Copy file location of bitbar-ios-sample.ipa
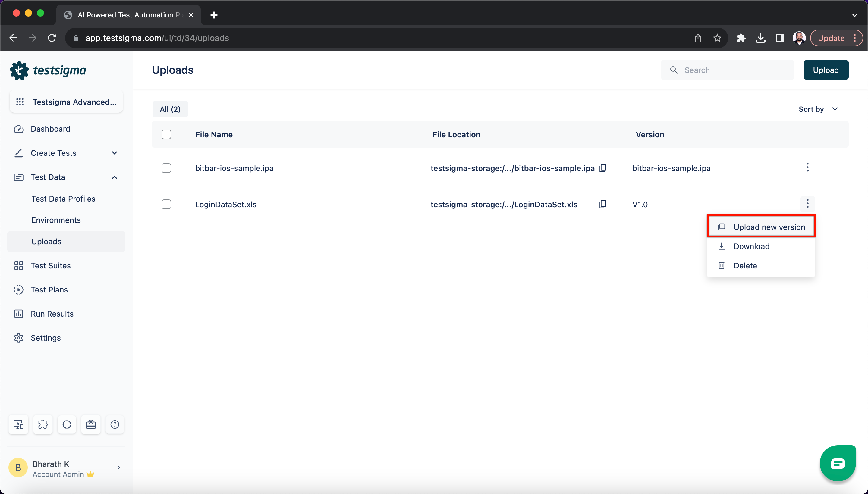This screenshot has width=868, height=494. (603, 168)
